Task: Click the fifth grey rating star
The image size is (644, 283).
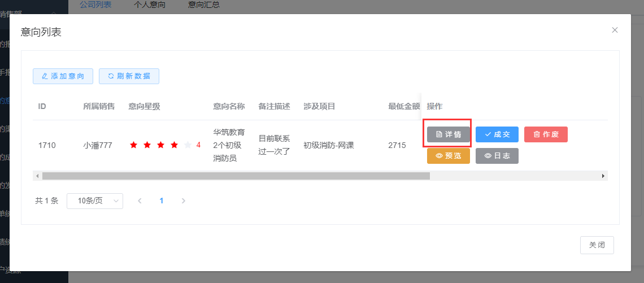Action: click(x=188, y=145)
